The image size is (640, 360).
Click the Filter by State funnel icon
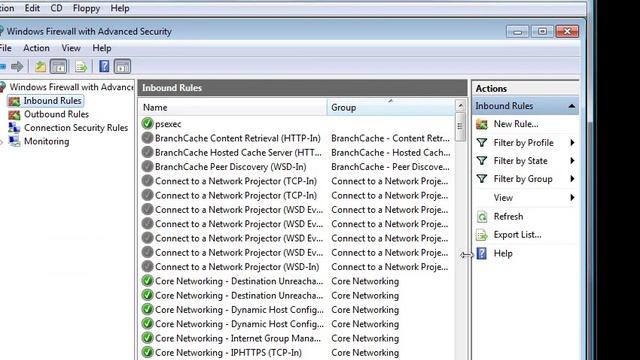[482, 161]
